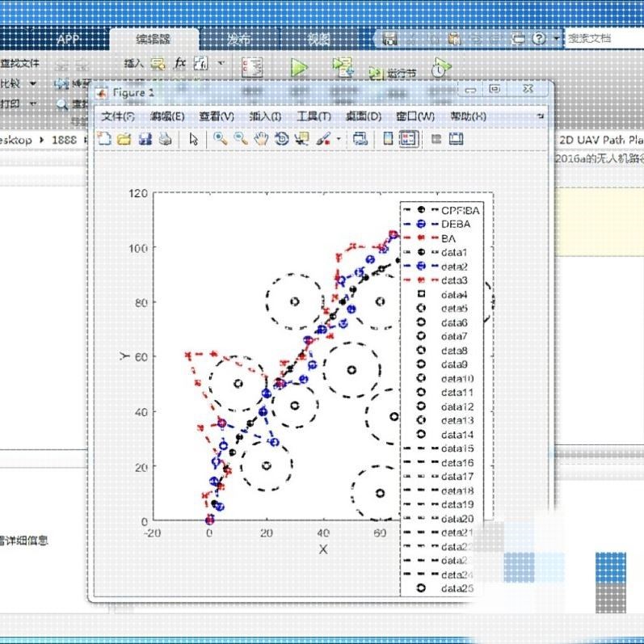
Task: Open the brush color dropdown arrow
Action: click(x=339, y=139)
